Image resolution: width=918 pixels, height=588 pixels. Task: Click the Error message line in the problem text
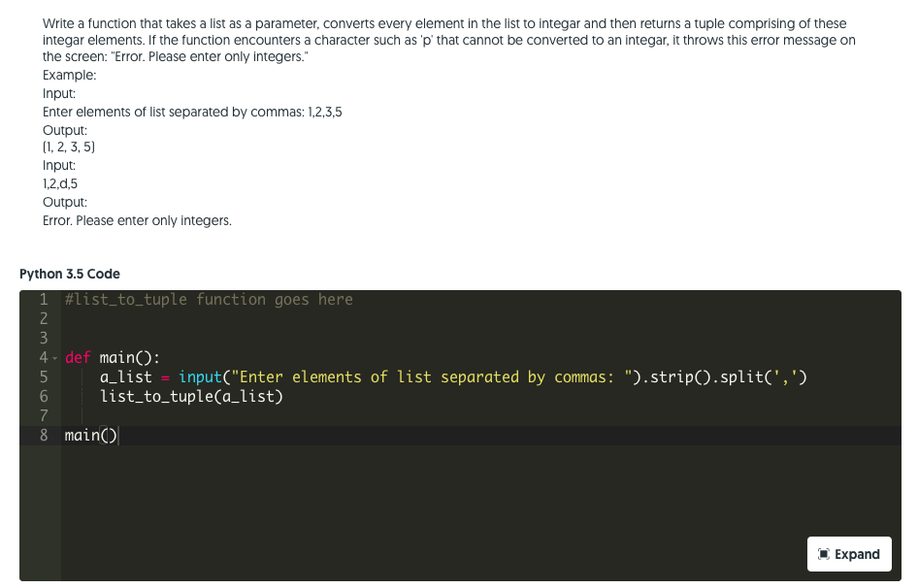[136, 220]
